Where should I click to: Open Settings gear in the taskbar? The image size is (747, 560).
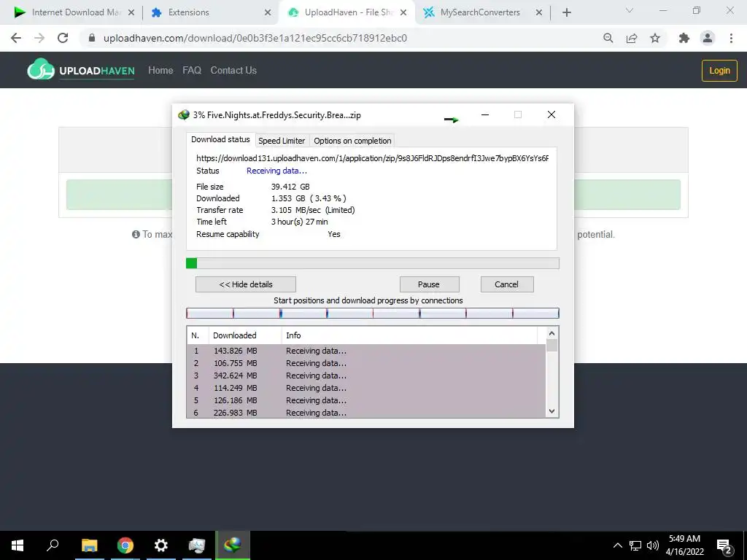coord(161,545)
